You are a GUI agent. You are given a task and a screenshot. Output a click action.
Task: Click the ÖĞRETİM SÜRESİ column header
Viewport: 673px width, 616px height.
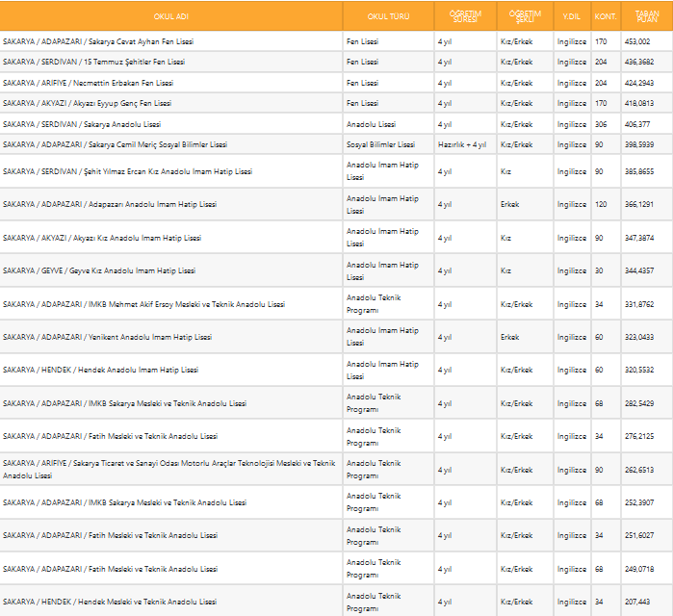pyautogui.click(x=465, y=16)
